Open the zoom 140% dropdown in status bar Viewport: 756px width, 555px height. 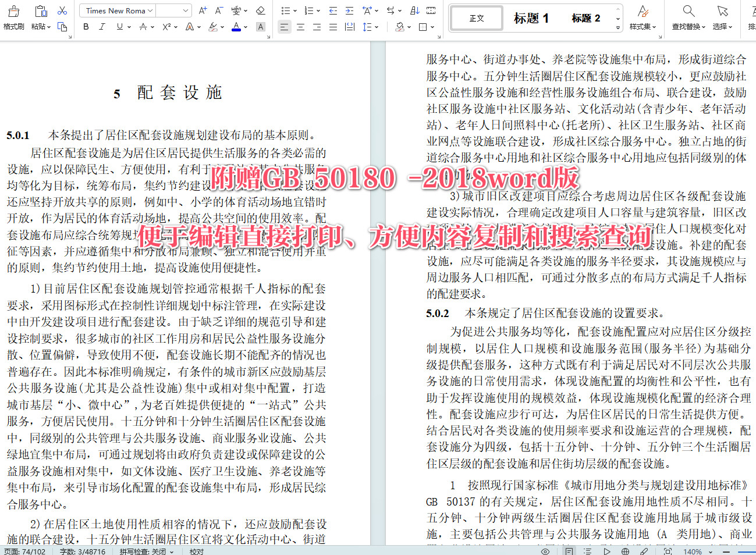(711, 552)
